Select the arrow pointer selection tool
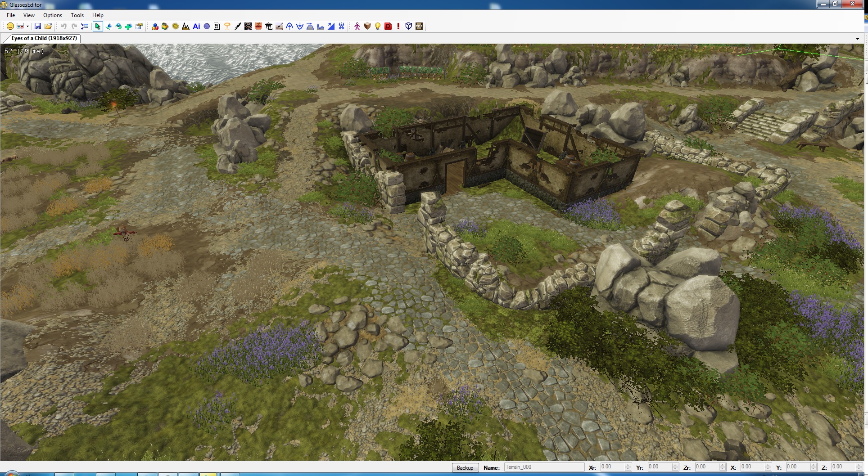Viewport: 868px width, 476px height. click(97, 27)
